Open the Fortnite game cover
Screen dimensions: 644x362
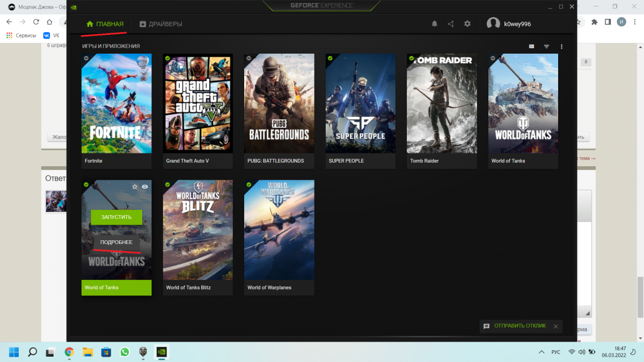[x=116, y=104]
